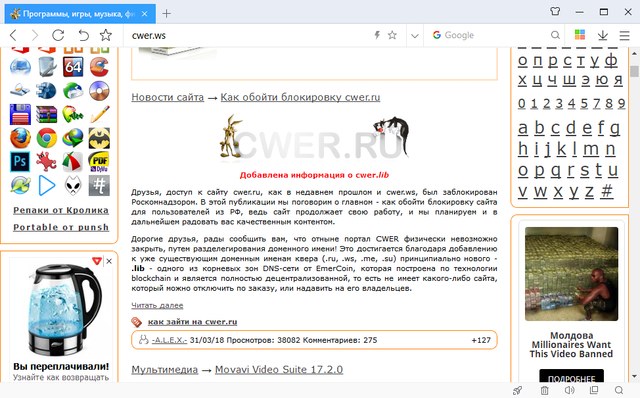Click the skin shirt icon in title bar
Image resolution: width=640 pixels, height=398 pixels.
tap(555, 11)
